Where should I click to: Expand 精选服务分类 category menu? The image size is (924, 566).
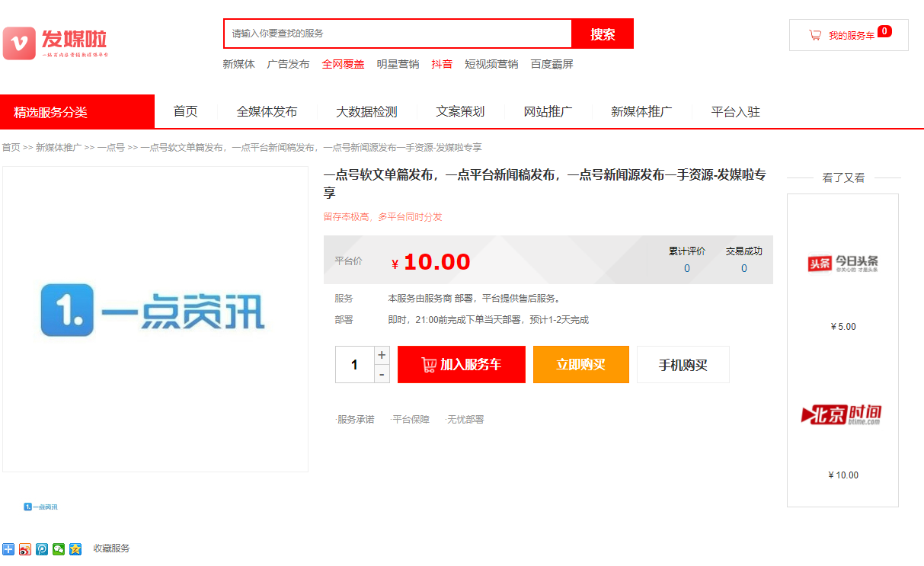click(x=77, y=112)
